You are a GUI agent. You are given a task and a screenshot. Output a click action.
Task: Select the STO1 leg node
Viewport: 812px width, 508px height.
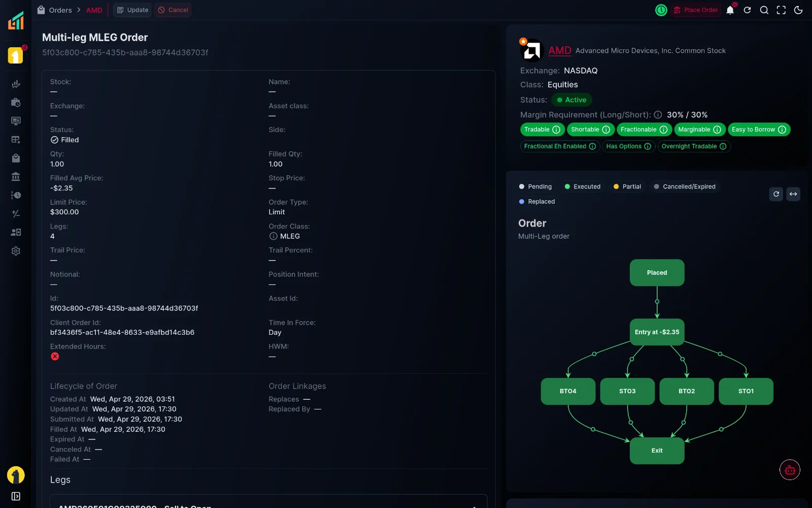(x=746, y=391)
